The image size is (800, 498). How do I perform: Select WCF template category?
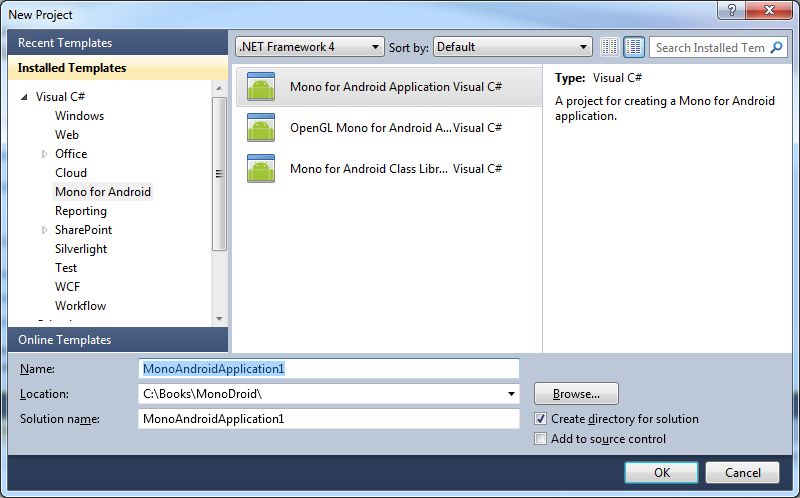point(67,287)
